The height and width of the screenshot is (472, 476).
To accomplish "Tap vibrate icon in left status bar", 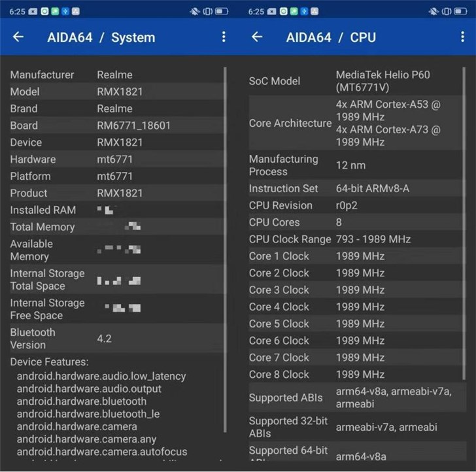I will (208, 12).
